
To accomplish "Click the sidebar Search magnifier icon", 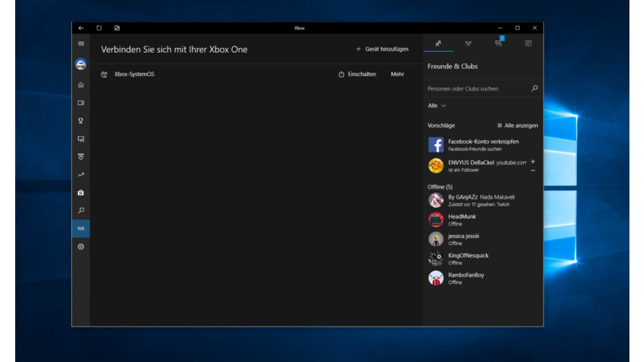I will pyautogui.click(x=81, y=211).
